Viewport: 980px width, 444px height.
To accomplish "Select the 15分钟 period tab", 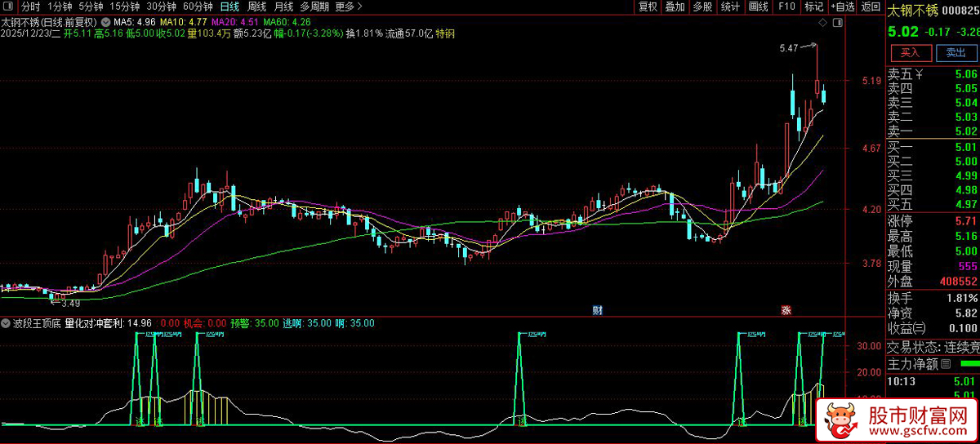I will point(125,7).
